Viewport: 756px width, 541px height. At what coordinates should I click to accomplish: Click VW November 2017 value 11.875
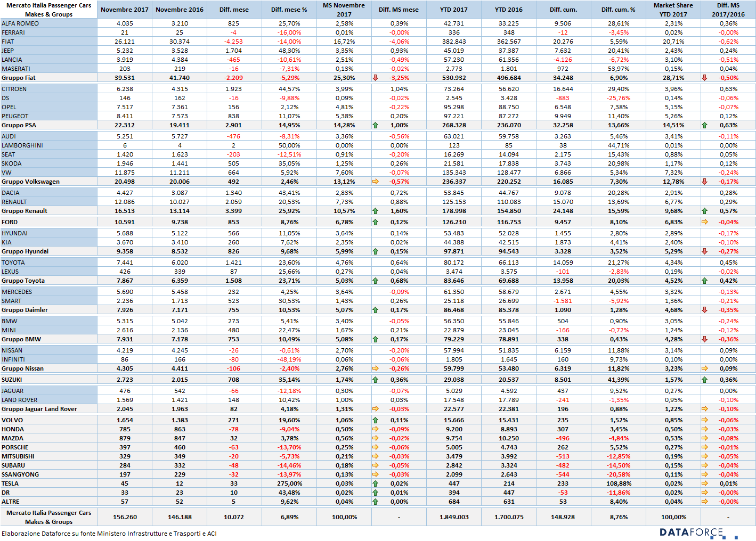[x=125, y=173]
